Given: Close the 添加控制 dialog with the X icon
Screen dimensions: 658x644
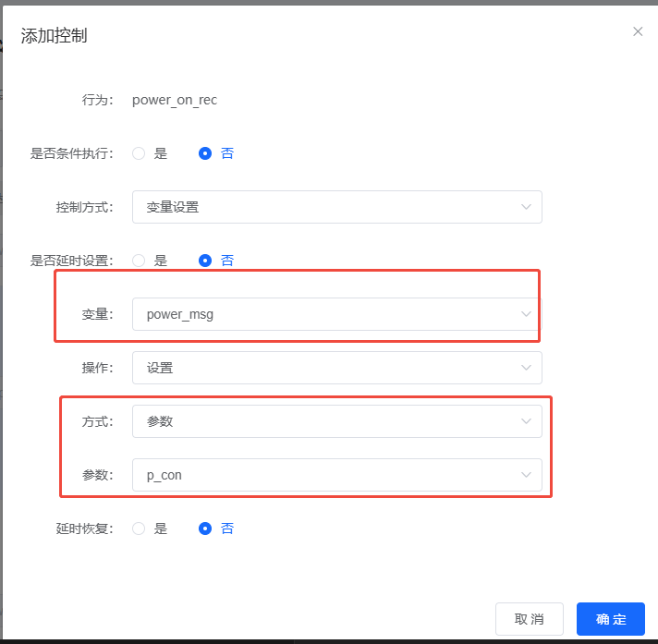Looking at the screenshot, I should pos(638,31).
